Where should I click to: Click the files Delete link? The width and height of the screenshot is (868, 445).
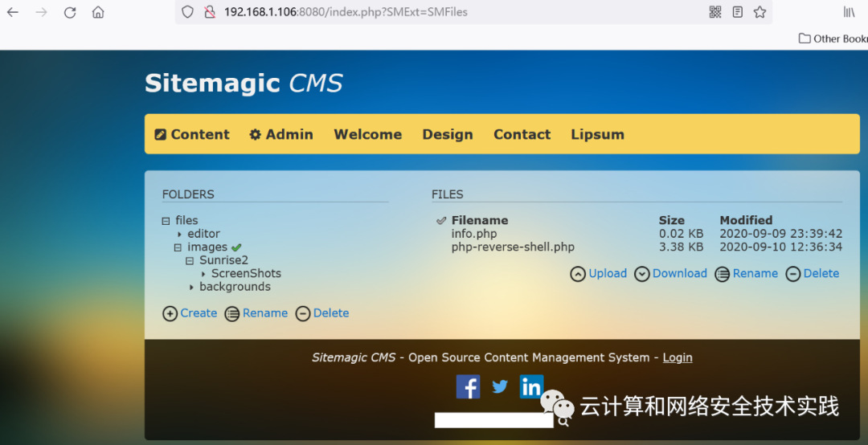point(821,273)
